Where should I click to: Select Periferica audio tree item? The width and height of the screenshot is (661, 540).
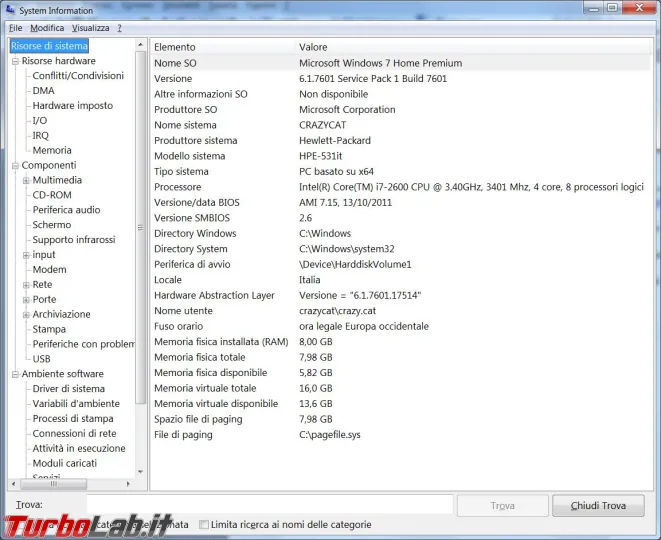point(66,210)
